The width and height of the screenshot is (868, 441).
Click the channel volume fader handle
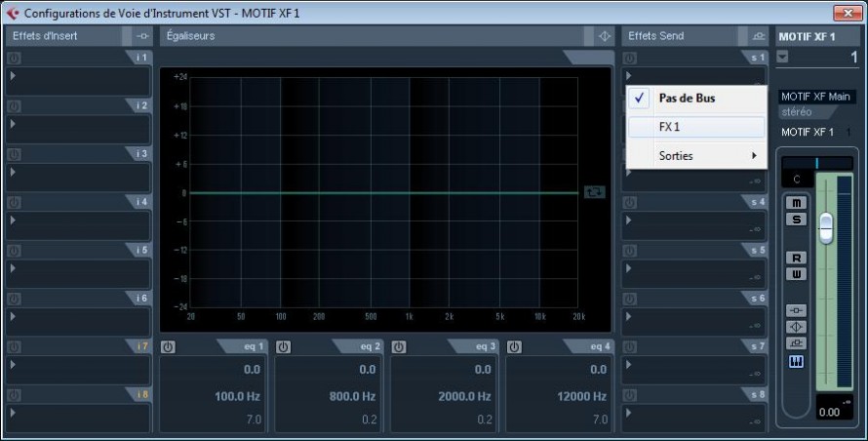tap(826, 227)
